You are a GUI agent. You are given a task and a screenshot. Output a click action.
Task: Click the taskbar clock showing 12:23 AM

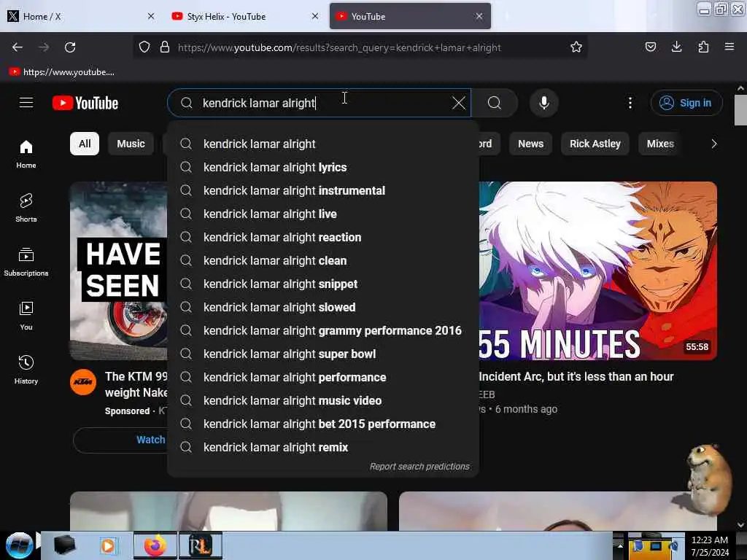pos(710,545)
